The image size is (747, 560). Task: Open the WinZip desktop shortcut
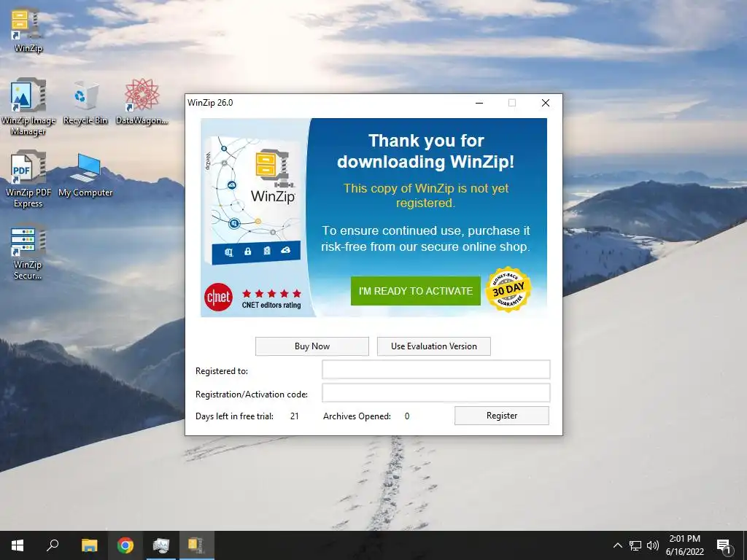pos(27,29)
